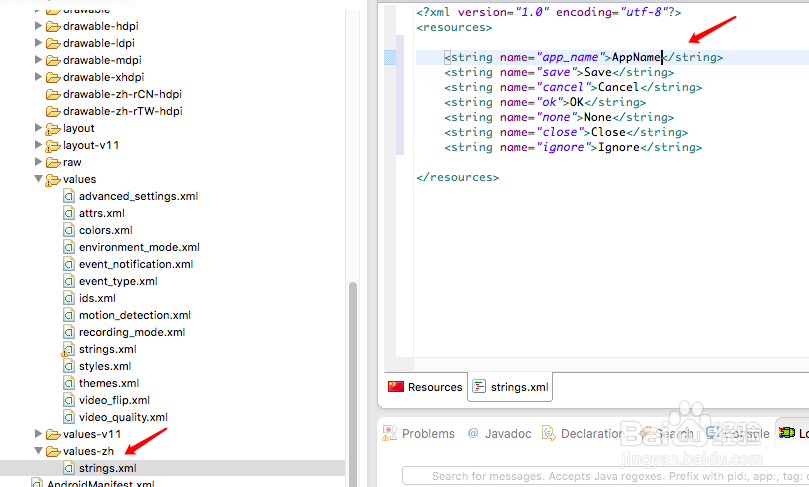Viewport: 809px width, 487px height.
Task: Click the drawable-mdpi folder icon
Action: [53, 60]
